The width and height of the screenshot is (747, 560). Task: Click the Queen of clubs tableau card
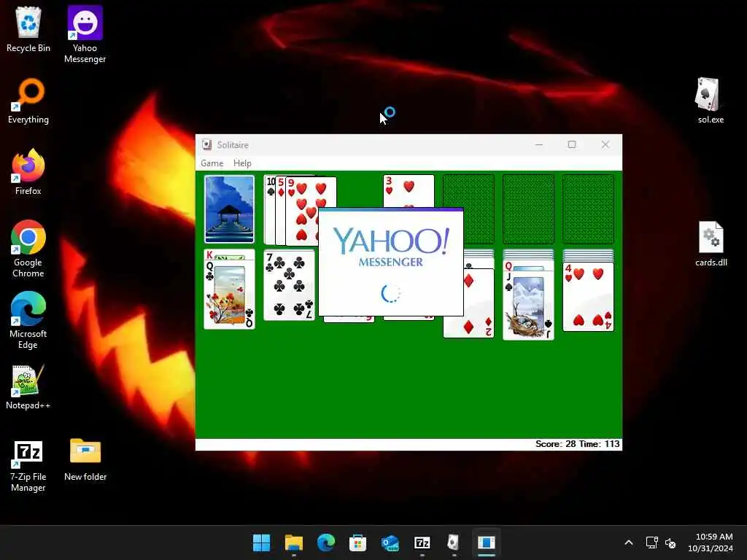(x=229, y=294)
